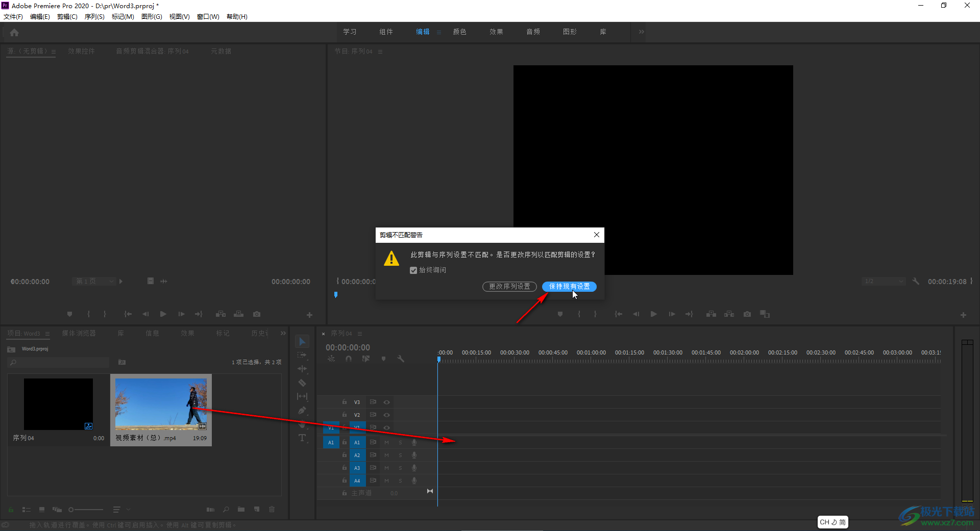Solo audio track A2
Screen dimensions: 980x531
pyautogui.click(x=400, y=456)
